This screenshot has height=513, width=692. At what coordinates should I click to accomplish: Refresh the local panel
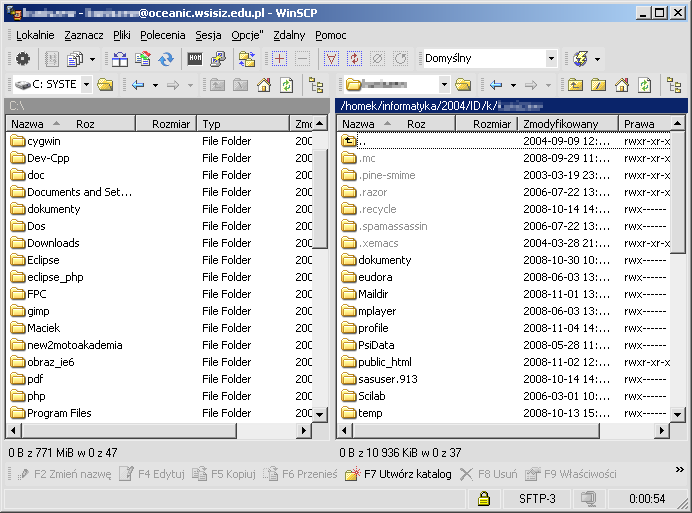point(286,84)
